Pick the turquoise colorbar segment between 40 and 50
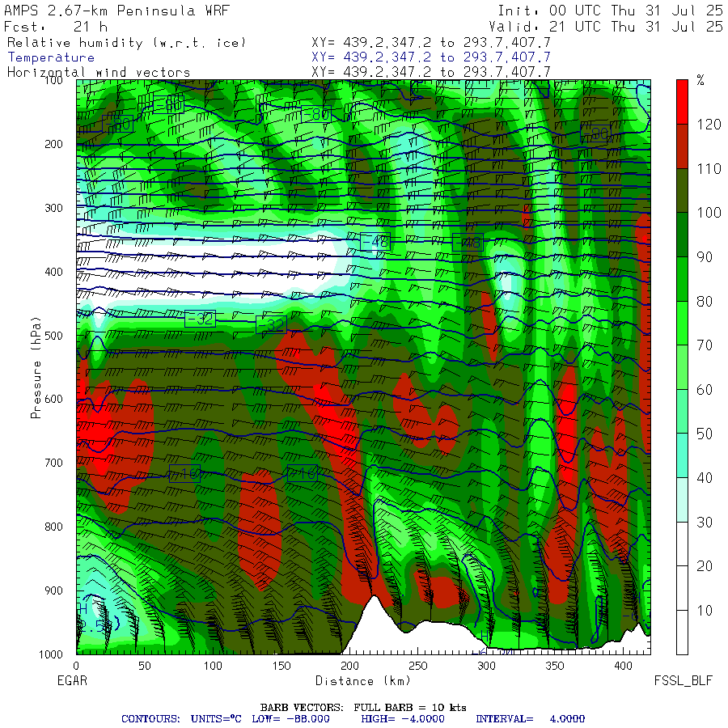 point(682,455)
